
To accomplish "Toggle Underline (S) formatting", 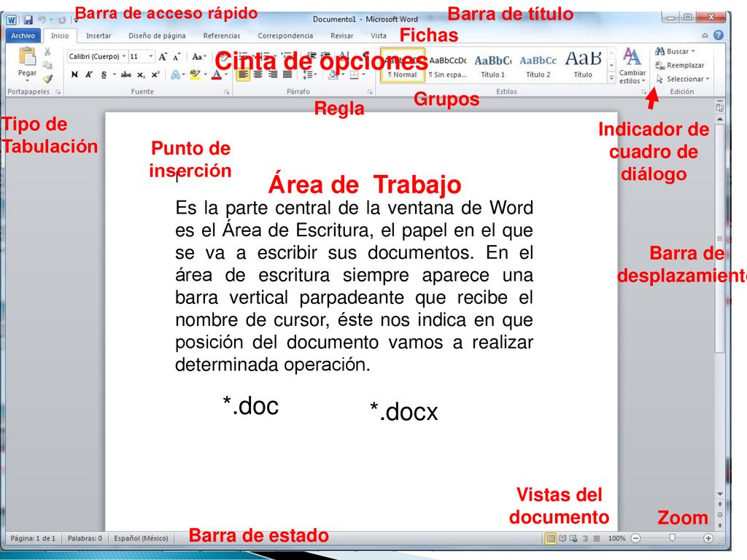I will pyautogui.click(x=104, y=75).
